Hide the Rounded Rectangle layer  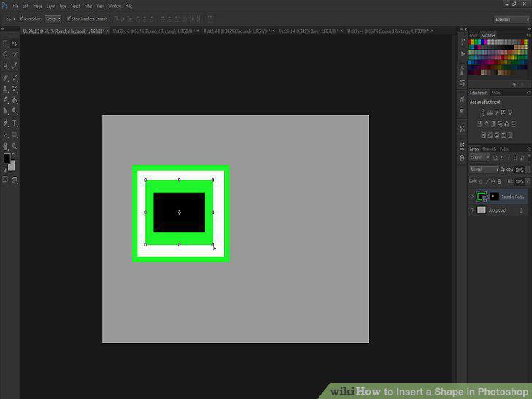[471, 197]
